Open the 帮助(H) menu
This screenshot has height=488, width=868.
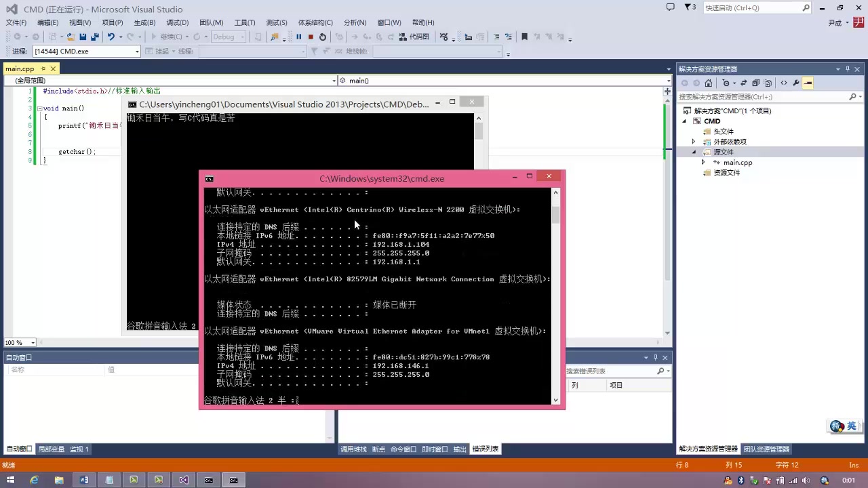pyautogui.click(x=423, y=22)
